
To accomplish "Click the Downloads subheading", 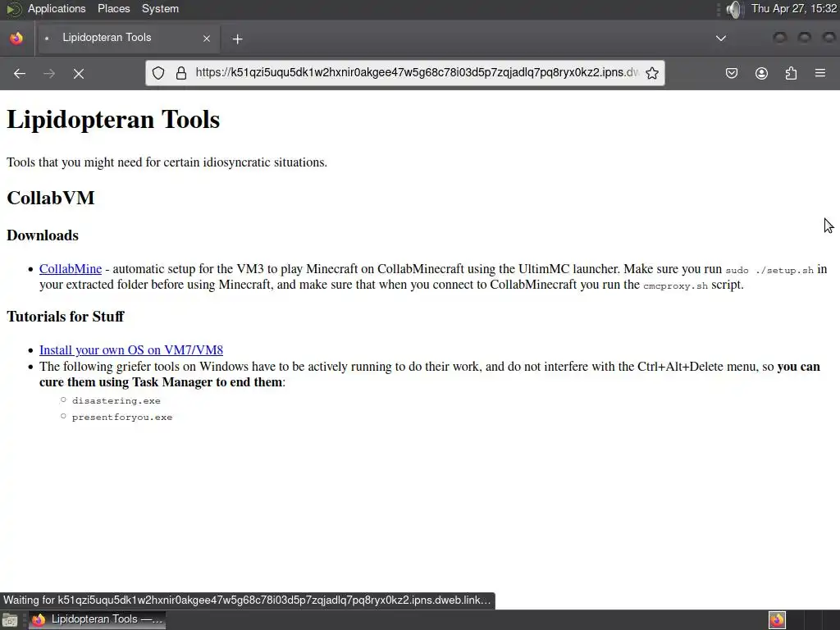I will [x=43, y=235].
